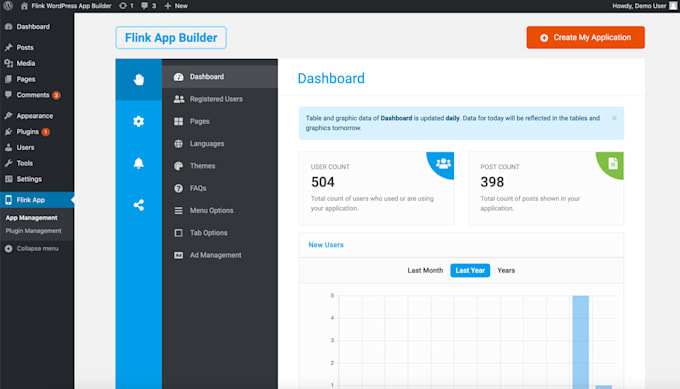The height and width of the screenshot is (389, 680).
Task: Click the New content button in admin bar
Action: coord(176,6)
